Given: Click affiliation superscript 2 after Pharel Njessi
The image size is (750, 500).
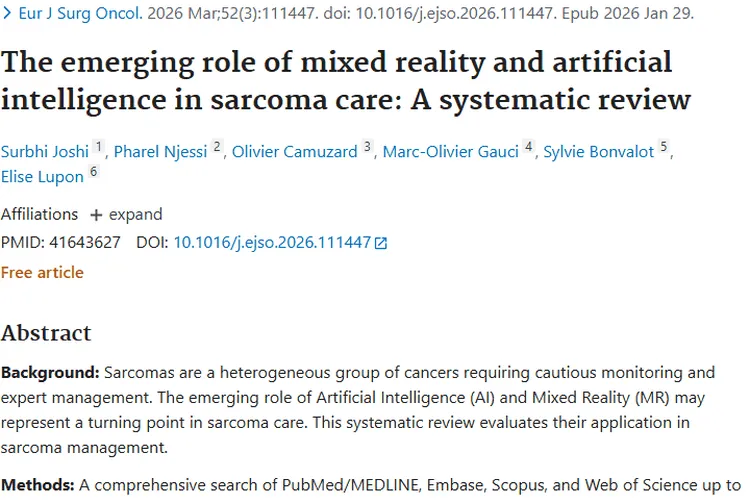Looking at the screenshot, I should point(217,147).
